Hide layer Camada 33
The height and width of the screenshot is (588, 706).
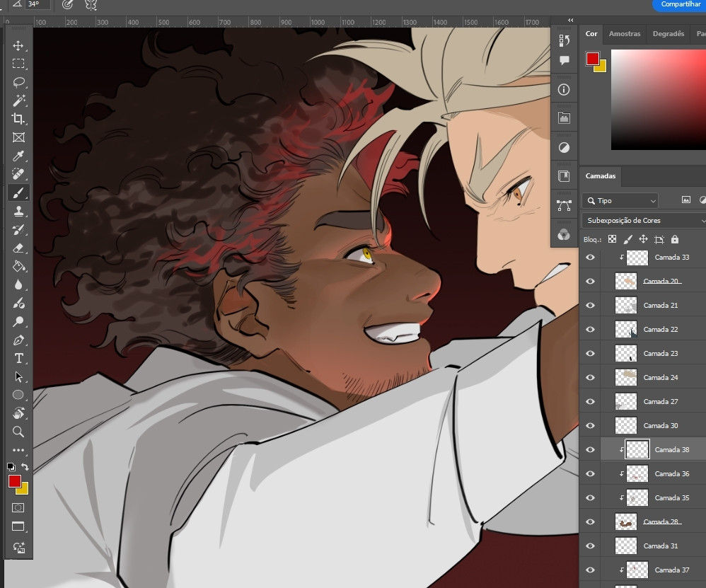(590, 257)
